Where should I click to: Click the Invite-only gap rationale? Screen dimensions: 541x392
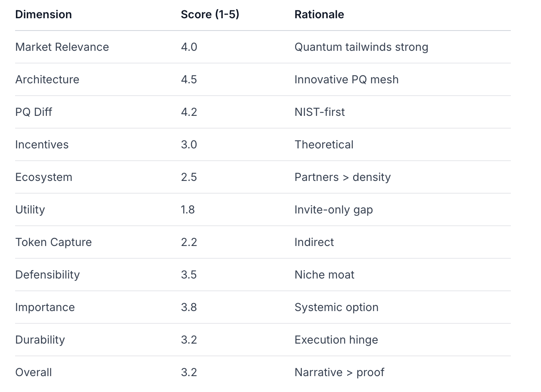click(x=333, y=210)
